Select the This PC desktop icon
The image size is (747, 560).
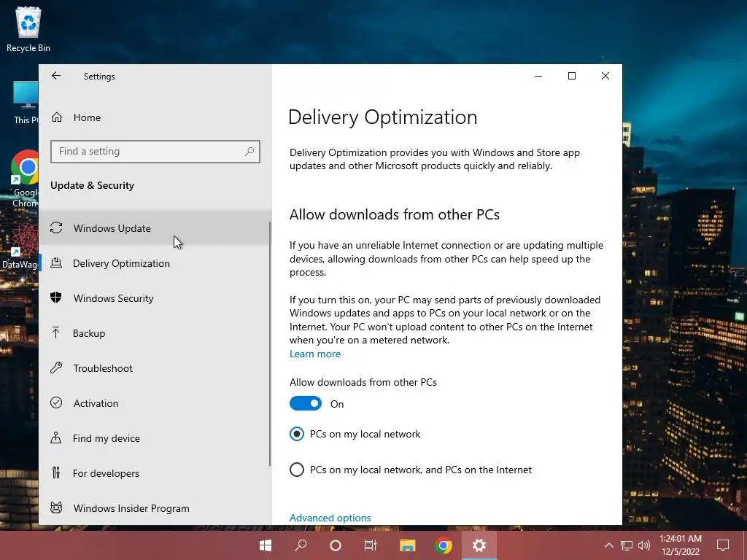click(26, 103)
